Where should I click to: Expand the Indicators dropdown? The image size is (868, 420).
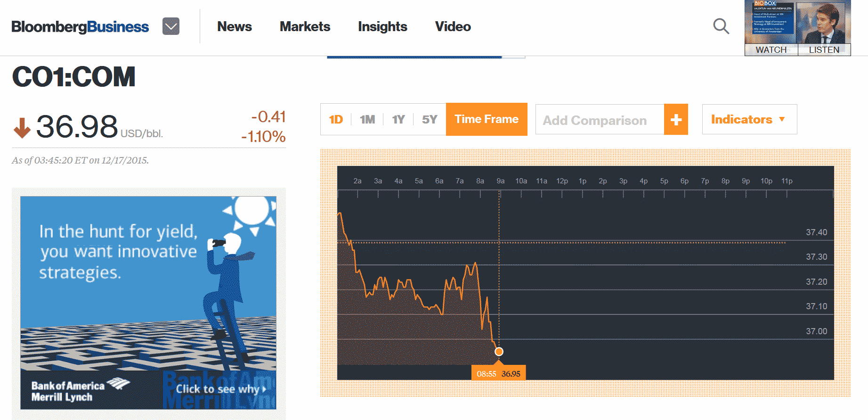(x=749, y=120)
